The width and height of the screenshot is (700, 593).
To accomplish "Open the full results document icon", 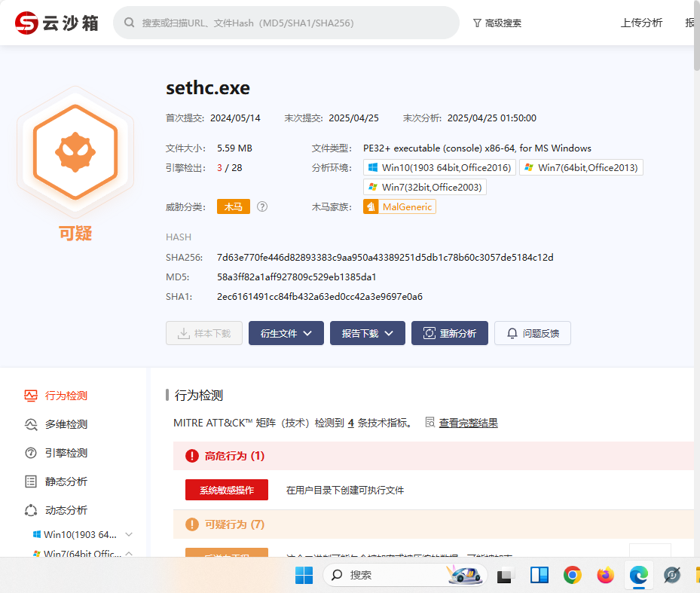I will point(430,422).
